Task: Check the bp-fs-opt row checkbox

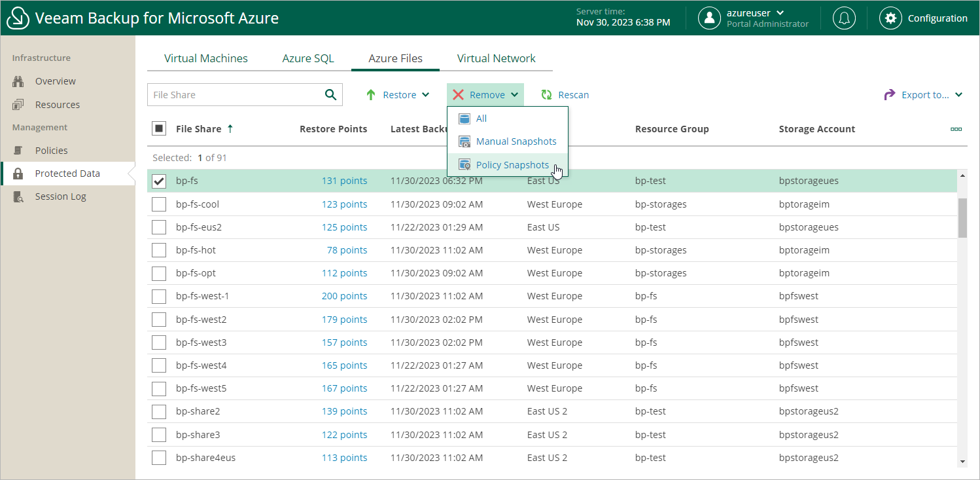Action: 159,273
